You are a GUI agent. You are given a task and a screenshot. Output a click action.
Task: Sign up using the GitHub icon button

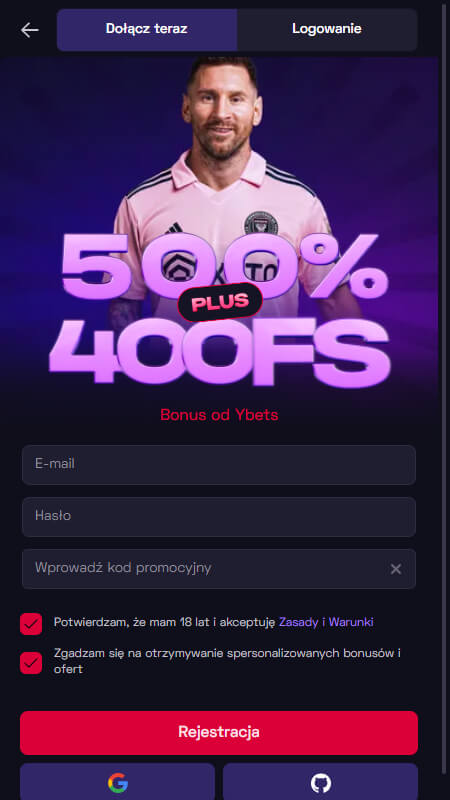click(320, 782)
